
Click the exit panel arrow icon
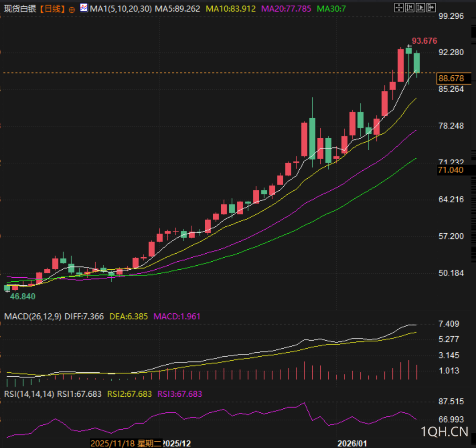[430, 8]
